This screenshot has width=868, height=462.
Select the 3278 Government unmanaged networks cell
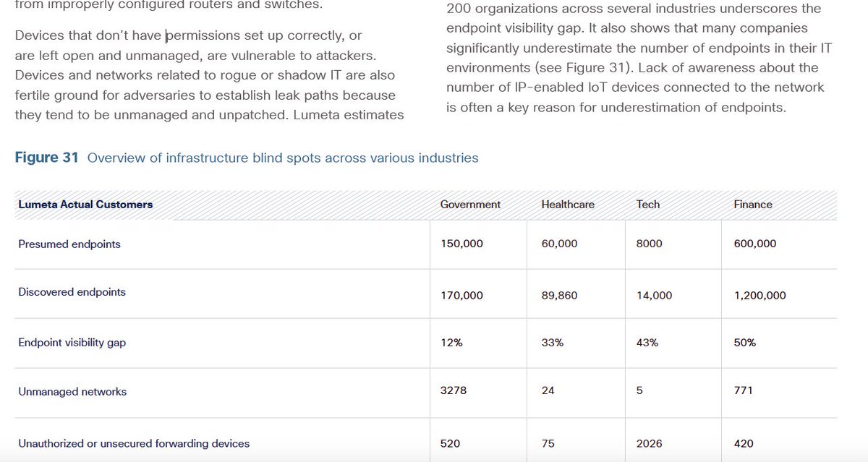[x=454, y=390]
